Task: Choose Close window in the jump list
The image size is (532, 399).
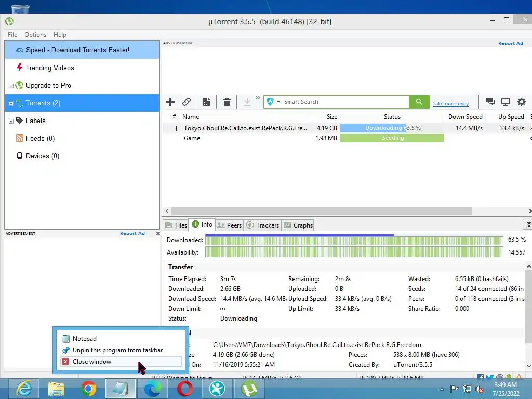Action: pos(121,362)
